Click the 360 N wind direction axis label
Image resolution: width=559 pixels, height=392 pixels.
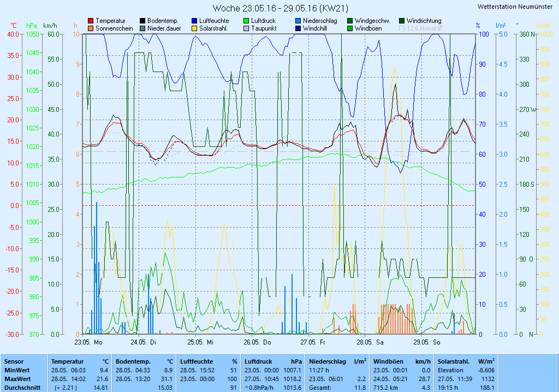[527, 34]
